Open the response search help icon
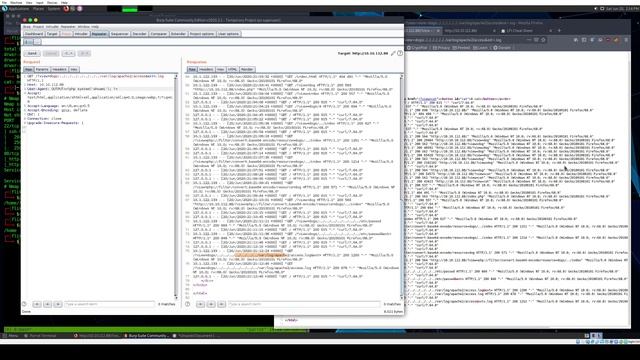This screenshot has height=360, width=640. [x=187, y=304]
